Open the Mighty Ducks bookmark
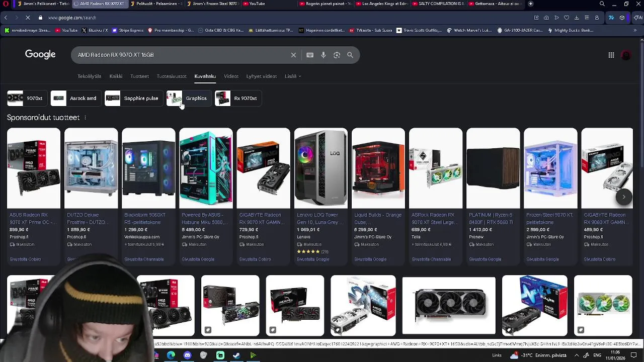 [570, 30]
